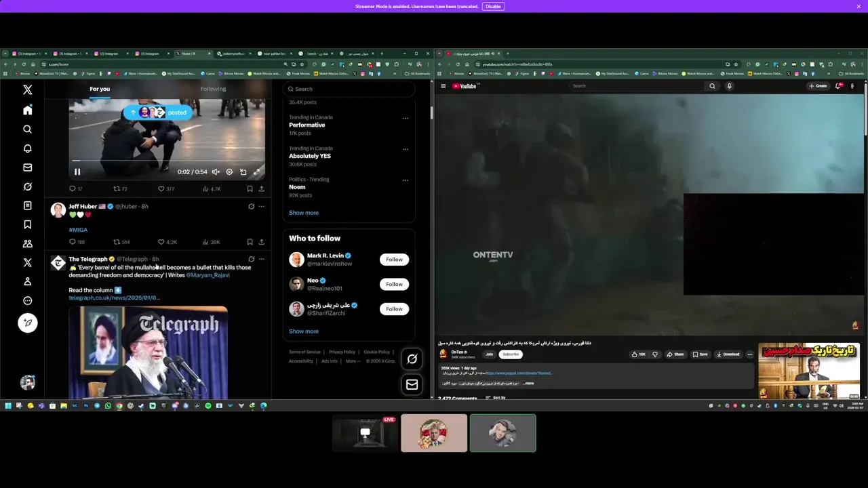This screenshot has height=488, width=868.
Task: Like the YouTube video 10K
Action: pyautogui.click(x=638, y=354)
